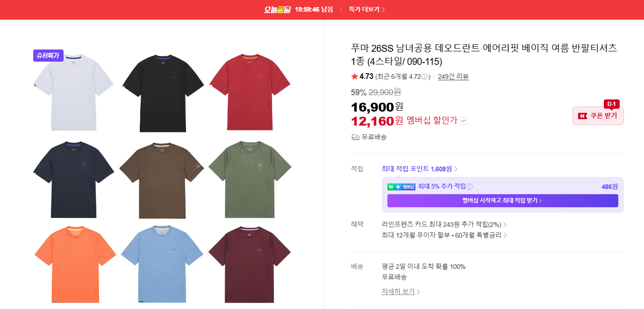
Task: Open 특가 더보기 in the top banner
Action: (367, 9)
